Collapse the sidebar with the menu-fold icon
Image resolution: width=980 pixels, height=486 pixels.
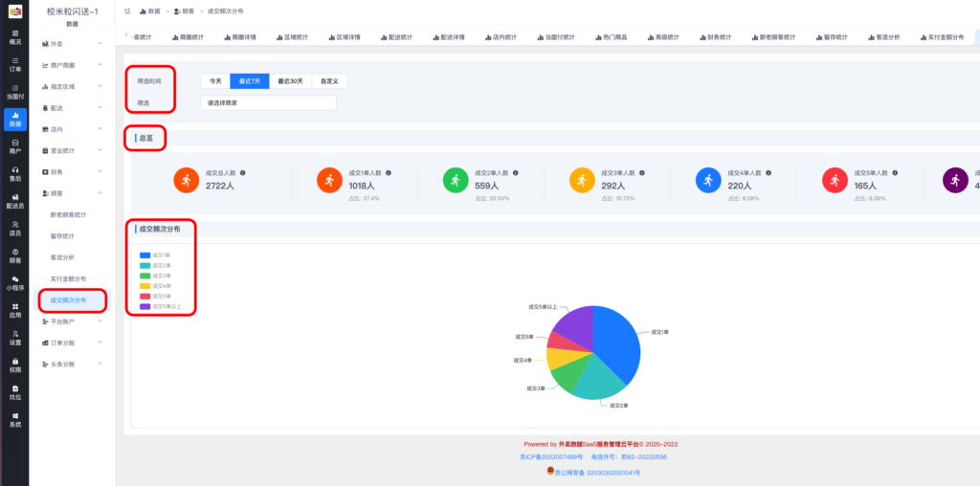[127, 10]
